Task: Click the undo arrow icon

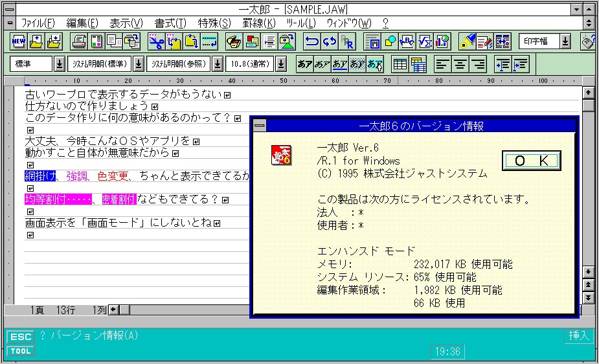Action: coord(313,42)
